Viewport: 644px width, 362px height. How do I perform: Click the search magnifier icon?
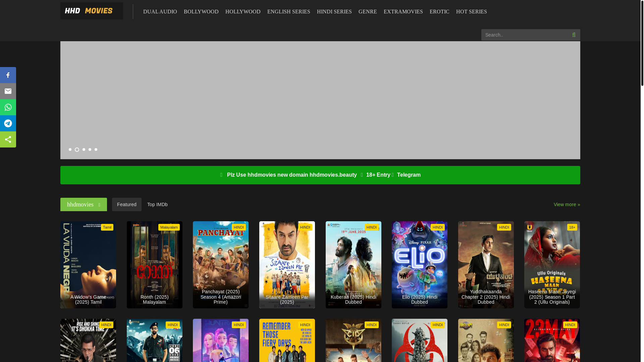tap(574, 35)
